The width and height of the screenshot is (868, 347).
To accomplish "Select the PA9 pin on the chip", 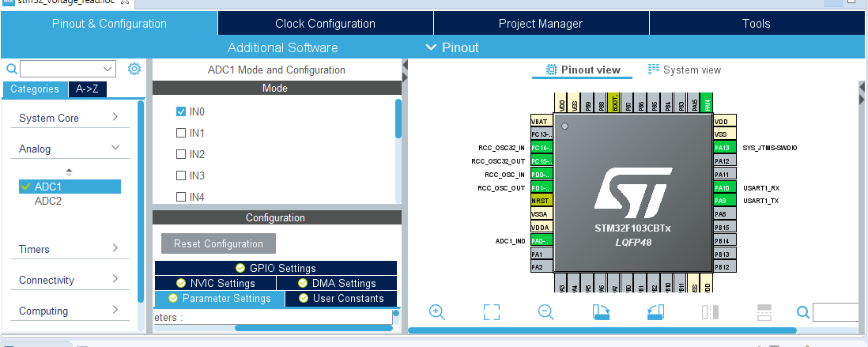I will tap(725, 201).
